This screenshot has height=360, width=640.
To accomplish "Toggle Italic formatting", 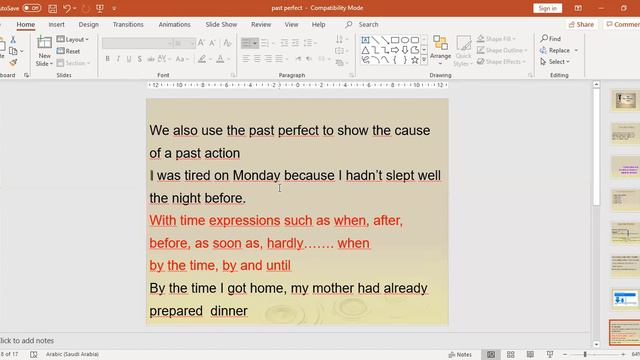I will point(118,59).
